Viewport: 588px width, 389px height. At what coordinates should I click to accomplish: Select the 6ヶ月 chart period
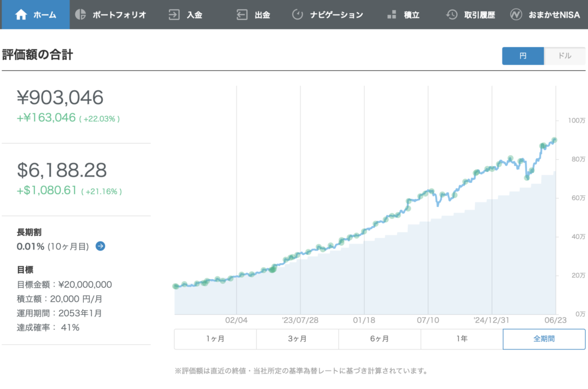[x=380, y=339]
